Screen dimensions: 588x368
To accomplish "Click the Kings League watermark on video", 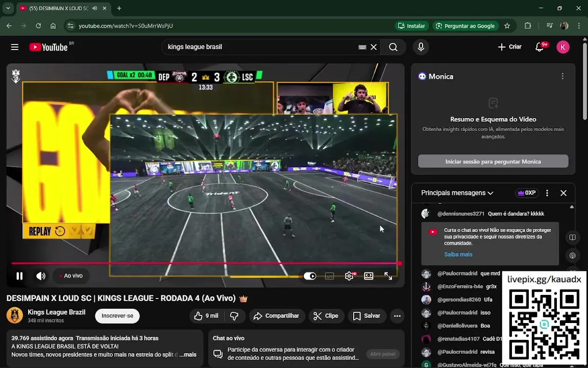I will 16,76.
